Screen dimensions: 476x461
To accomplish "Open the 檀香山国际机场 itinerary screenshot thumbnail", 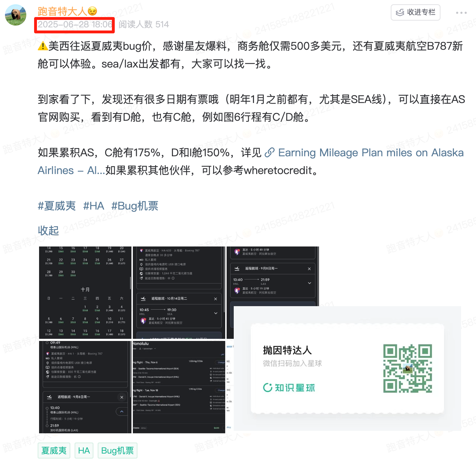I will click(x=85, y=387).
